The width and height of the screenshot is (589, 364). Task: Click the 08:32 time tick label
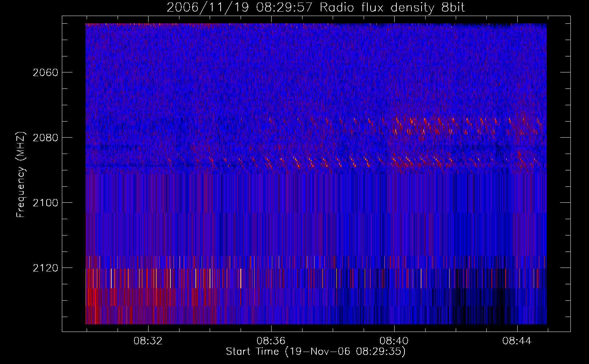148,341
